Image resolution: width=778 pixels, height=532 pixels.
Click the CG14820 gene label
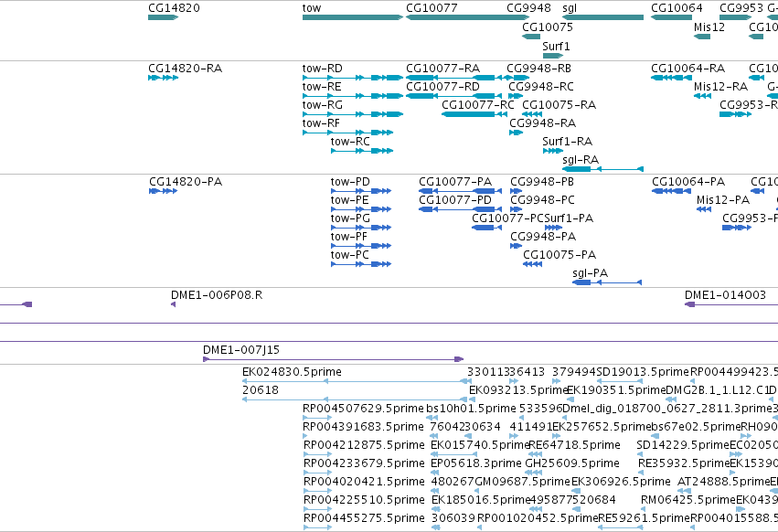click(x=174, y=8)
